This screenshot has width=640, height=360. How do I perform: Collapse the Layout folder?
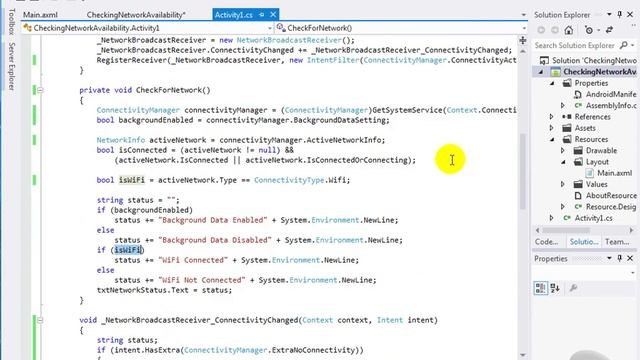[563, 162]
